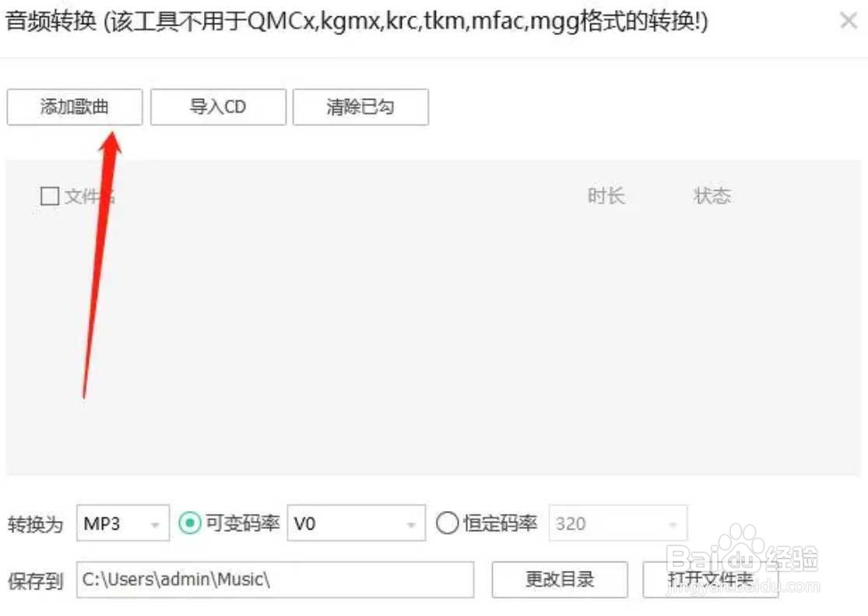Click the 添加歌曲 button
Screen dimensions: 868x616
75,107
